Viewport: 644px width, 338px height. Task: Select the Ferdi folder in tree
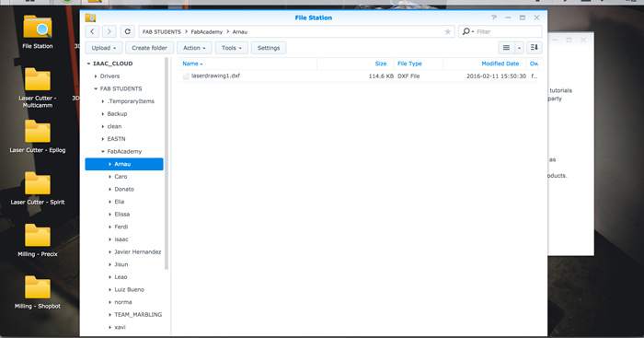click(121, 227)
